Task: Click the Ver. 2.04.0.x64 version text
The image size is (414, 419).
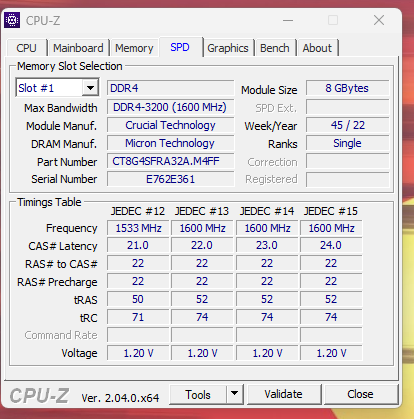Action: (x=120, y=398)
